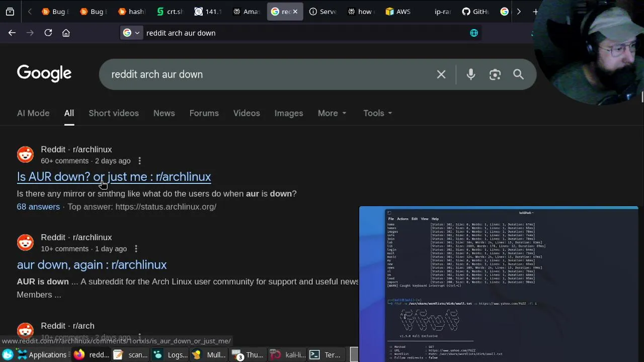
Task: Open the '68 answers' link
Action: click(38, 207)
